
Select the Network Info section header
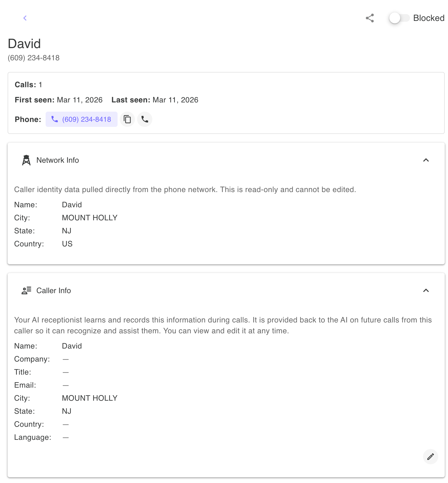(58, 160)
